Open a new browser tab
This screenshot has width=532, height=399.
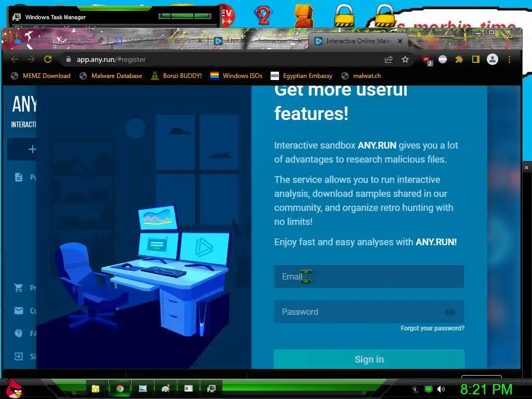point(419,41)
